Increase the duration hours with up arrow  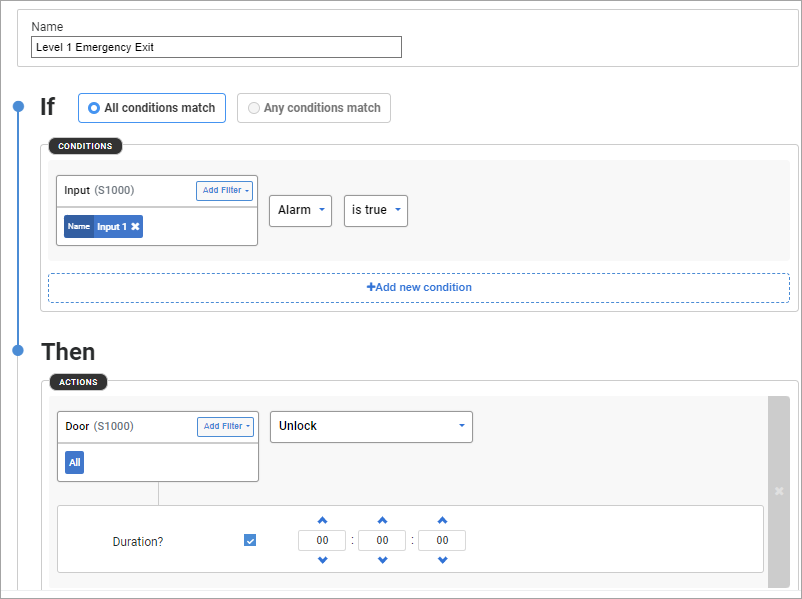click(x=322, y=520)
